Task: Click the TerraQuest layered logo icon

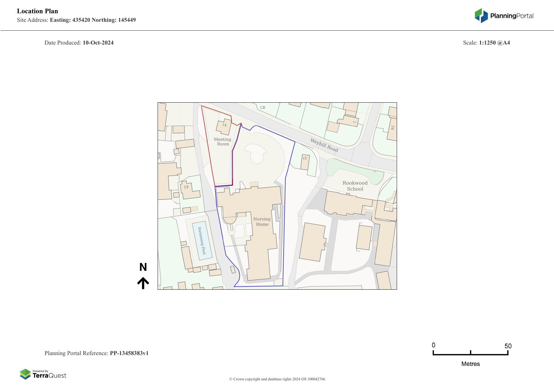Action: point(25,374)
